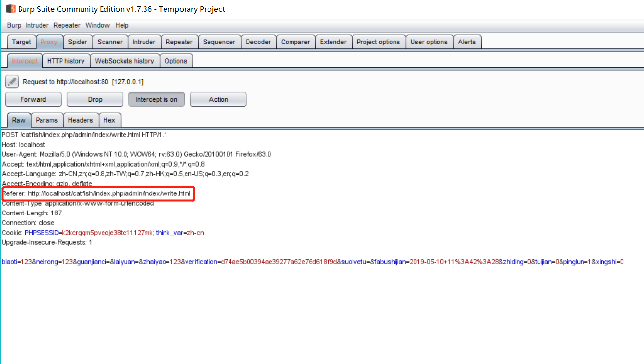Viewport: 644px width, 364px height.
Task: Go to the Spider tab
Action: [x=78, y=42]
